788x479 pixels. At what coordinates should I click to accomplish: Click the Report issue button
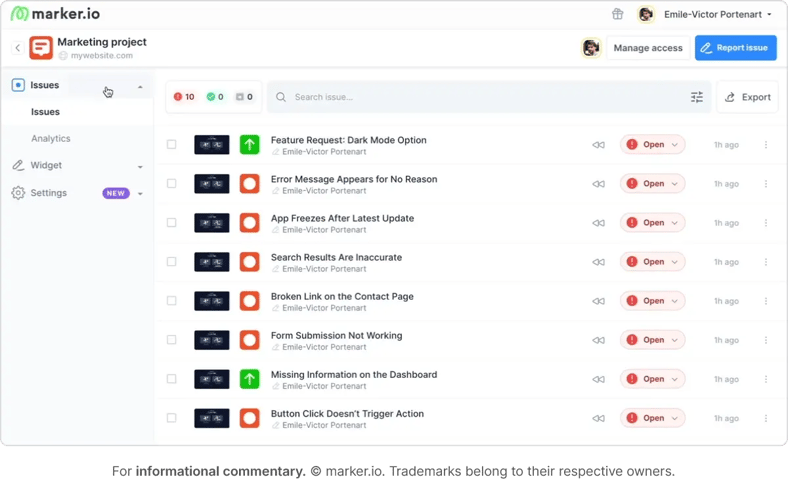pyautogui.click(x=736, y=48)
